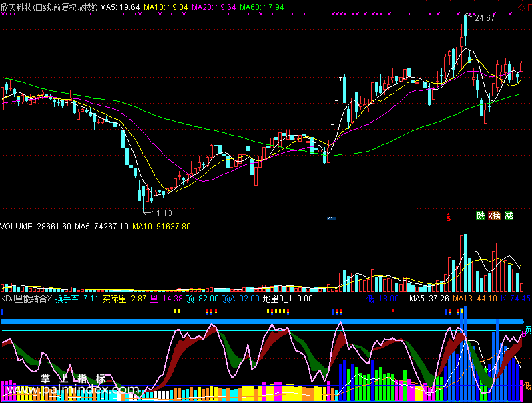532x403 pixels.
Task: Click the stock title 欣天科技(日线.前复权.对数)
Action: [49, 7]
